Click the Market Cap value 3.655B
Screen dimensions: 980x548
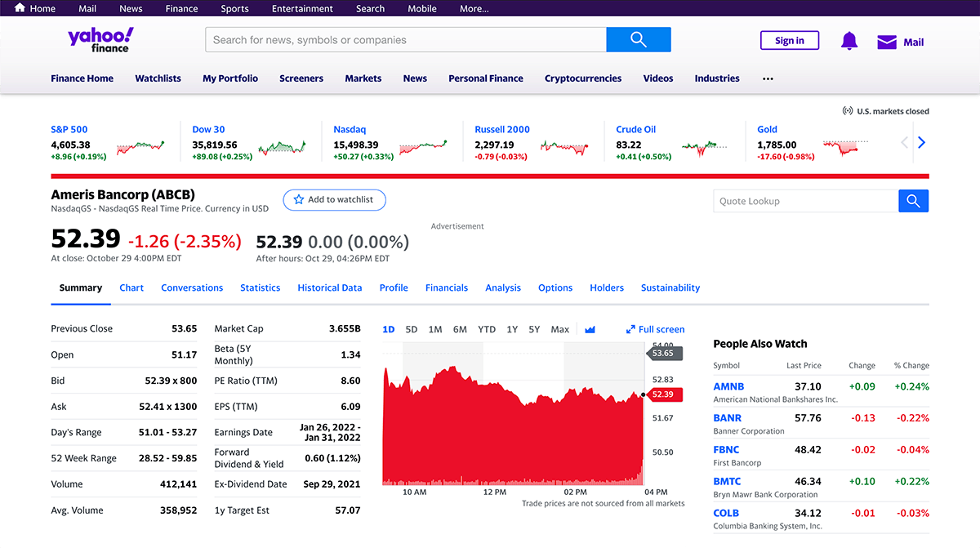[x=345, y=328]
